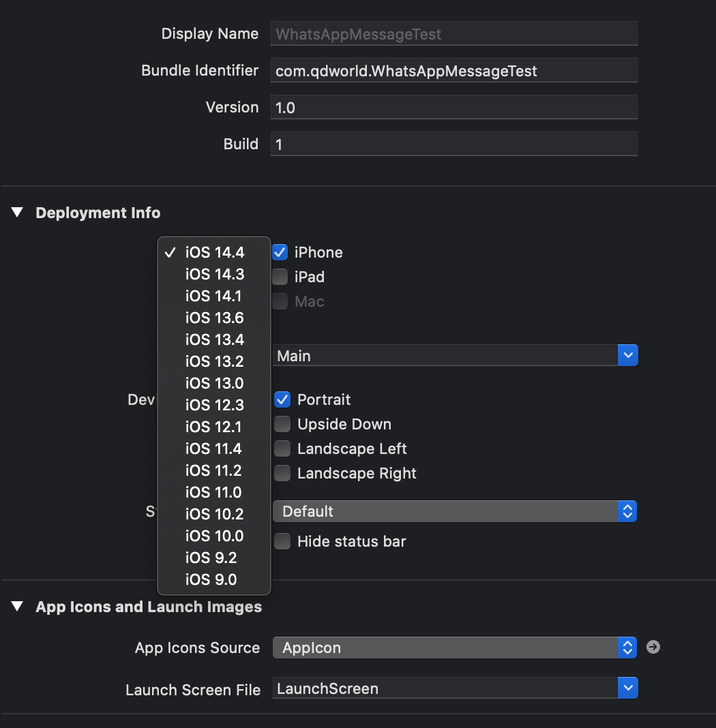Select iOS 12.1 deployment target
Screen dimensions: 716x728
[213, 427]
